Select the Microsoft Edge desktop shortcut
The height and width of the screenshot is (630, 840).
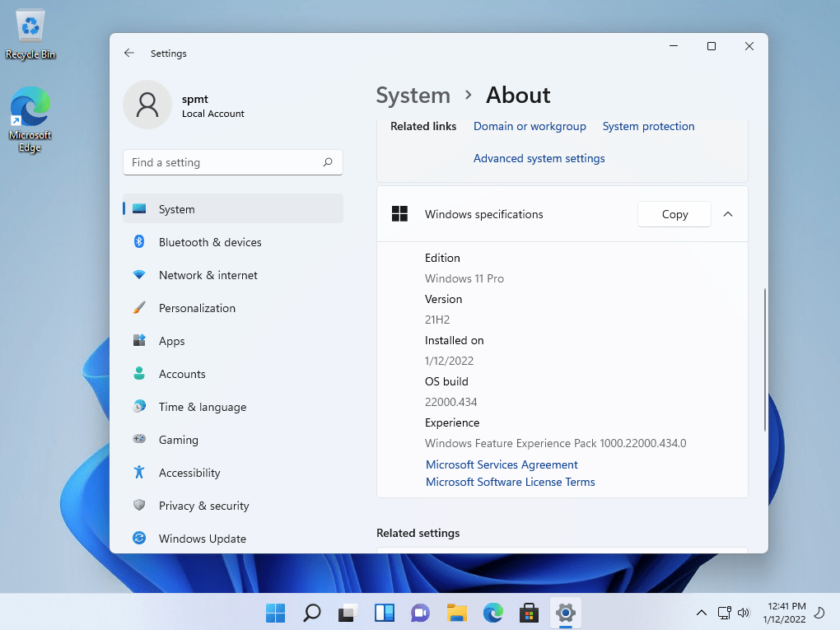click(x=30, y=120)
